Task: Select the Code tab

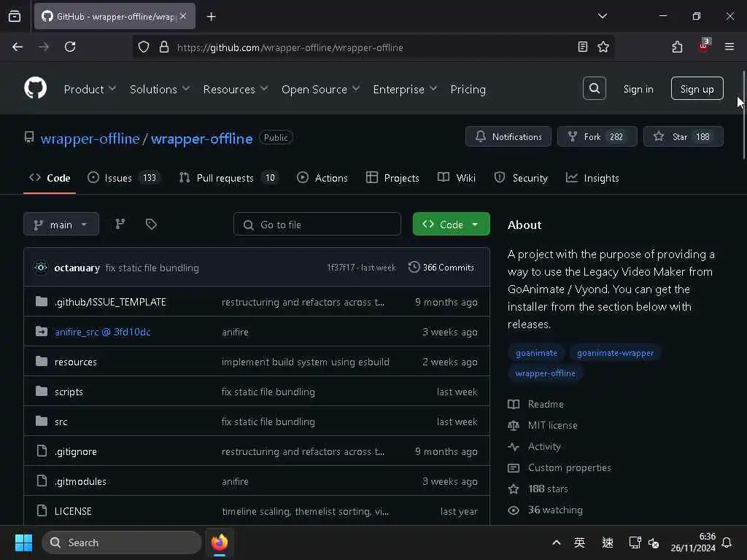Action: [50, 178]
